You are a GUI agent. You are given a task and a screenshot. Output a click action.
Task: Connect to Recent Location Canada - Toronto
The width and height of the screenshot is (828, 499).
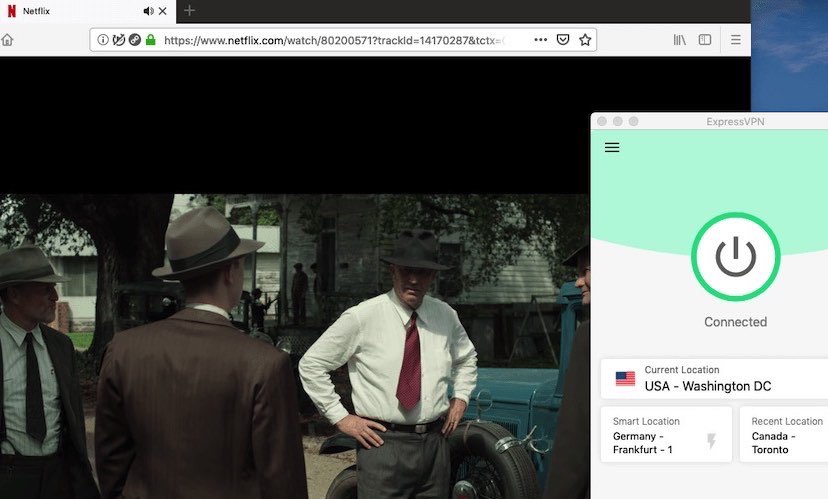(784, 435)
